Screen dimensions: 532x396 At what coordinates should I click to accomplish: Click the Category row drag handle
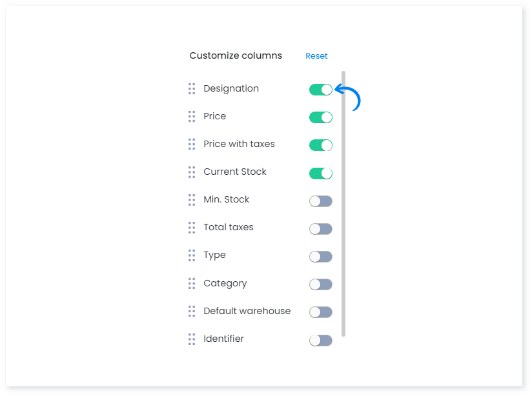191,283
